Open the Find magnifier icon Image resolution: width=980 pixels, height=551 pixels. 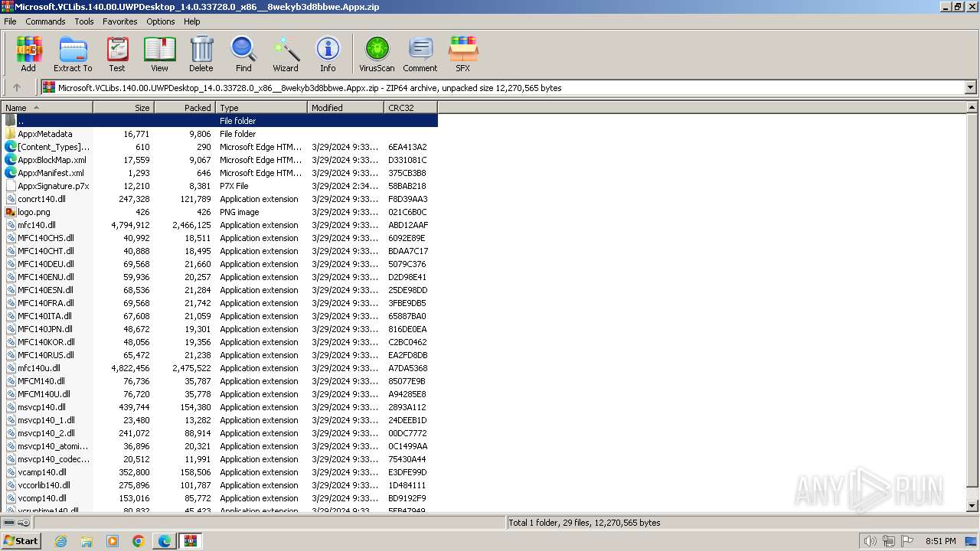pyautogui.click(x=243, y=54)
